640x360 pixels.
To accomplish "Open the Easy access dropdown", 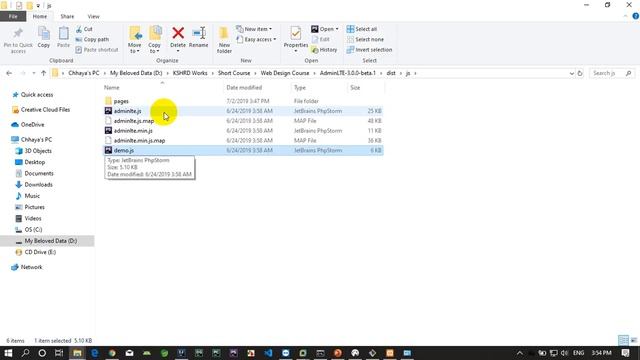I will click(x=256, y=40).
